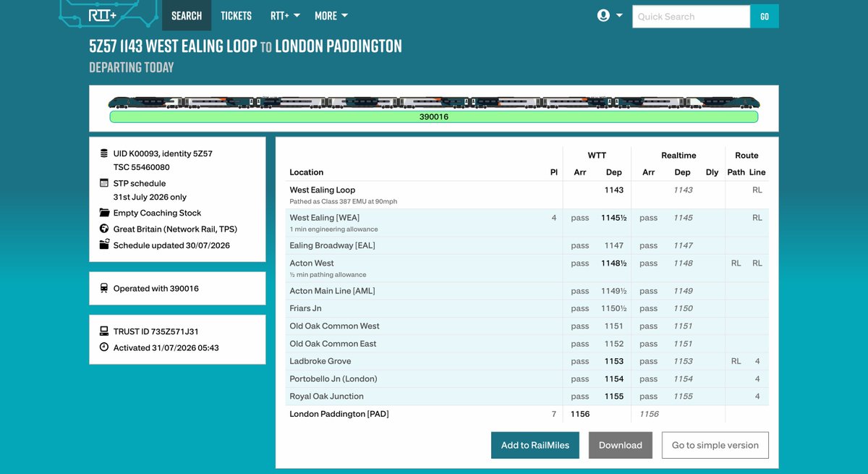Select West Ealing Loop location
Image resolution: width=868 pixels, height=474 pixels.
pos(322,190)
